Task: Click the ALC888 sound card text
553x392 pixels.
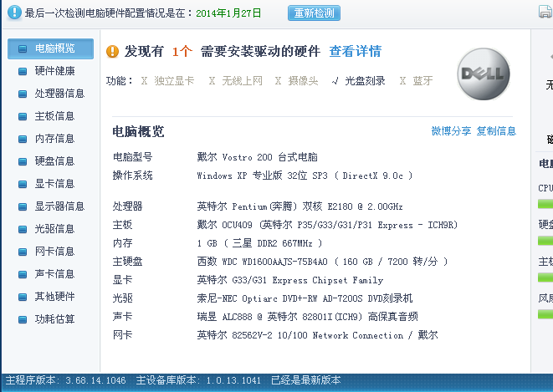Action: 307,317
